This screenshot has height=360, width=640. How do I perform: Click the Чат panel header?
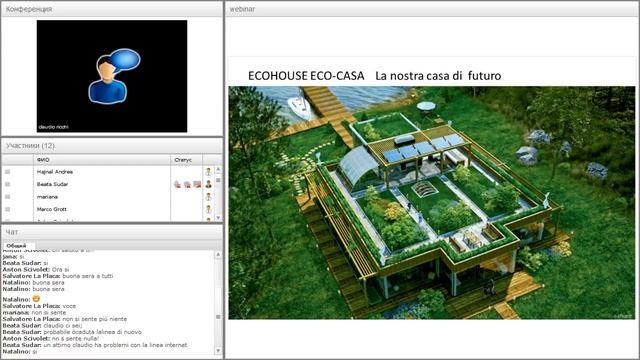pos(112,232)
